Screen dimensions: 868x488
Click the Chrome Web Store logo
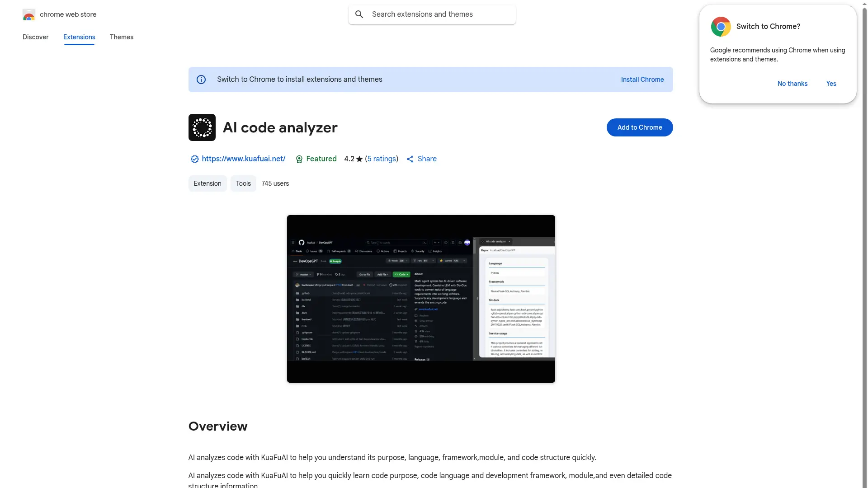point(29,14)
